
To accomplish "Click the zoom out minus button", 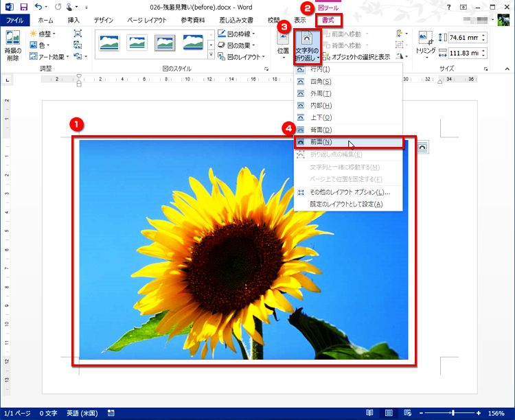I will click(x=422, y=413).
